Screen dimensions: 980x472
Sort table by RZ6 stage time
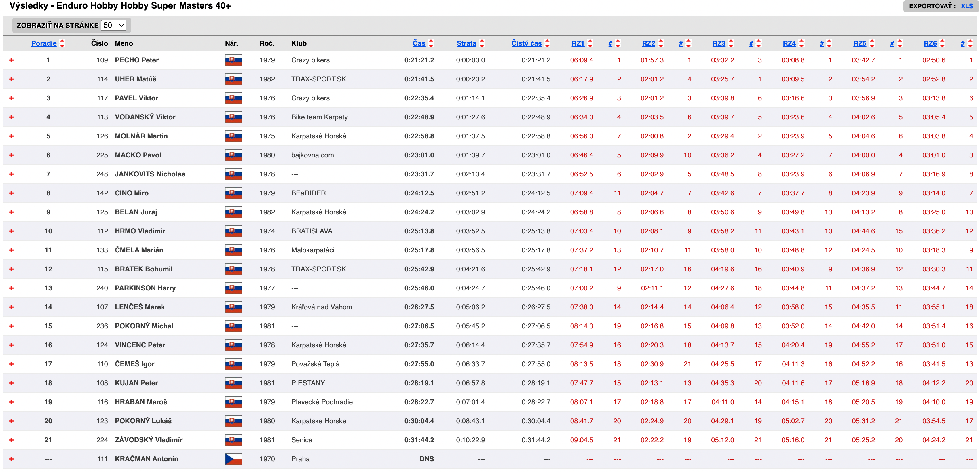point(930,43)
